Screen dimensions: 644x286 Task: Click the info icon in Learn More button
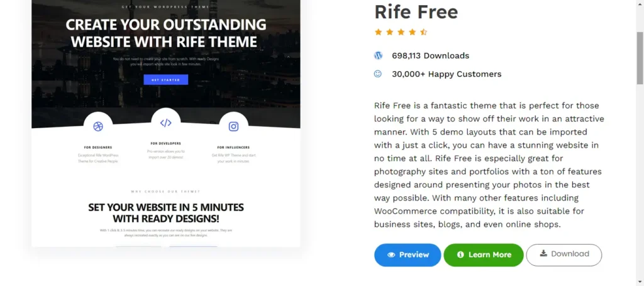(461, 255)
